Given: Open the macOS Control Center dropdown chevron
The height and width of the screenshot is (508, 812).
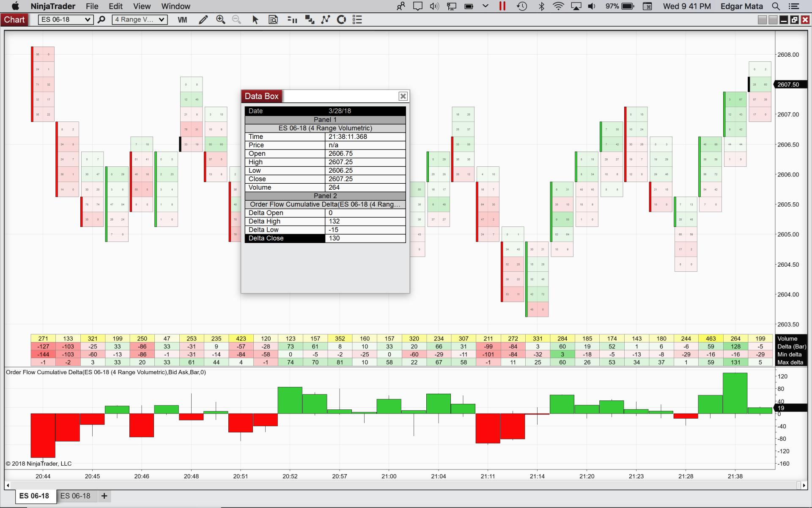Looking at the screenshot, I should click(486, 6).
